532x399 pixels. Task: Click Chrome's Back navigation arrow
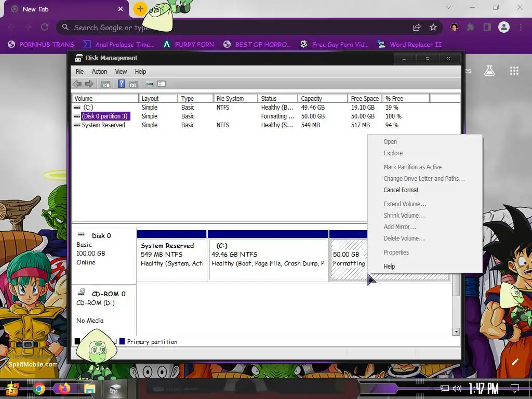tap(11, 27)
